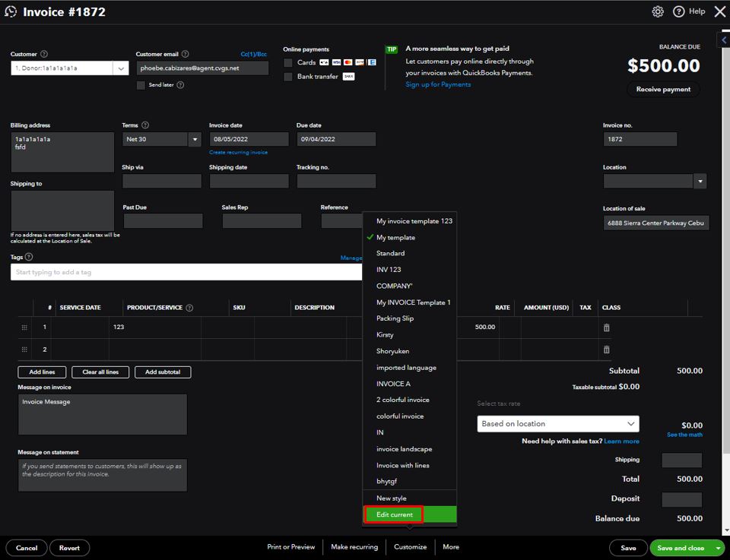Expand the Customer dropdown
This screenshot has width=730, height=560.
coord(121,68)
